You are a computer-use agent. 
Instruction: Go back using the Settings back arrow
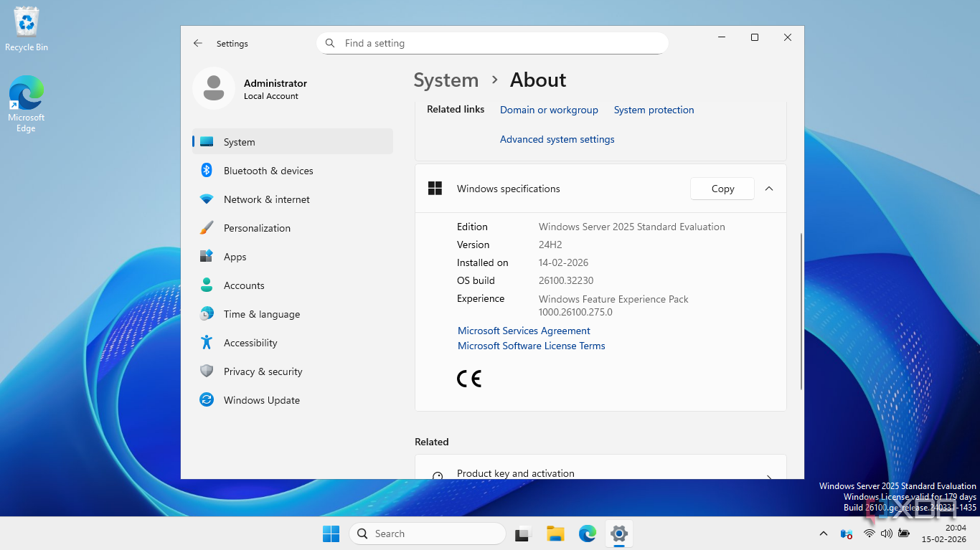(198, 44)
